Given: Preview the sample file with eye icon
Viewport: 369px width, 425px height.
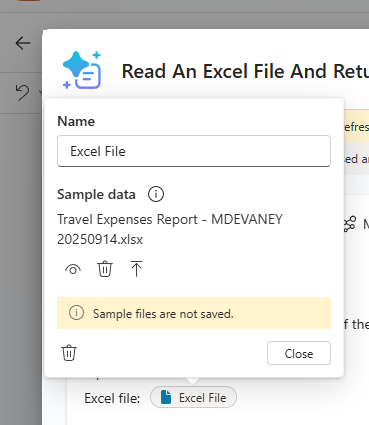Looking at the screenshot, I should 73,269.
